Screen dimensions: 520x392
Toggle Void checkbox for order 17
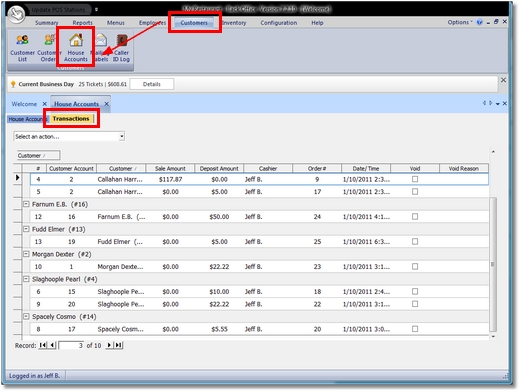415,192
